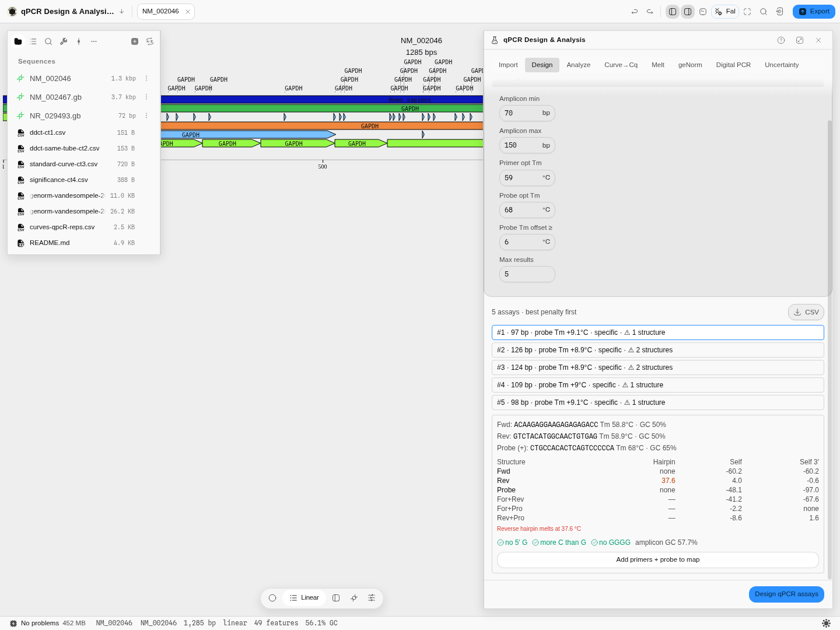This screenshot has width=840, height=630.
Task: Click the Export button
Action: [x=814, y=12]
